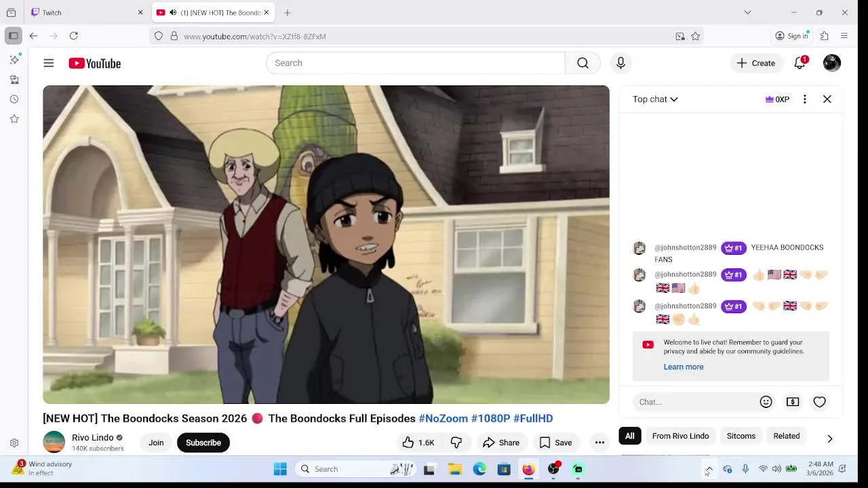Open live chat options three-dot menu
This screenshot has width=868, height=488.
pos(805,99)
